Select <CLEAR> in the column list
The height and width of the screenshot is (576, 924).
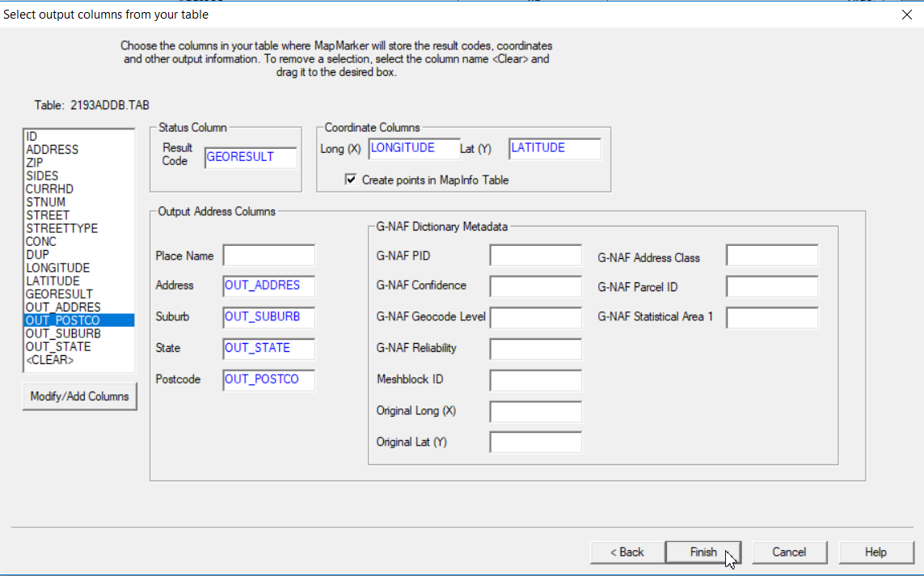[x=79, y=360]
